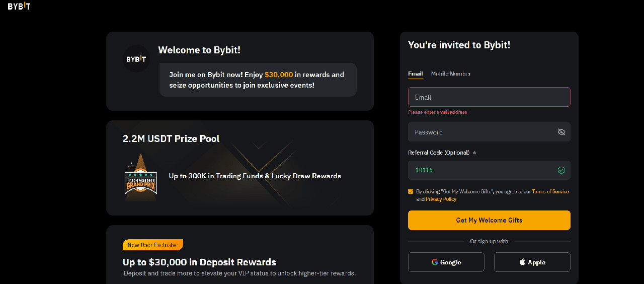Screen dimensions: 644x284
Task: Select the Email tab
Action: coord(415,74)
